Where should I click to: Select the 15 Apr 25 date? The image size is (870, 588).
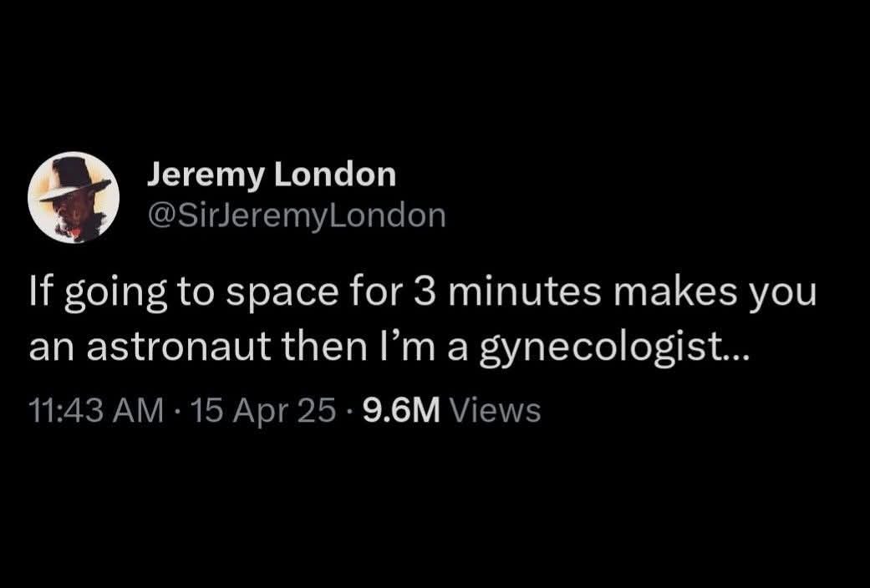[263, 411]
